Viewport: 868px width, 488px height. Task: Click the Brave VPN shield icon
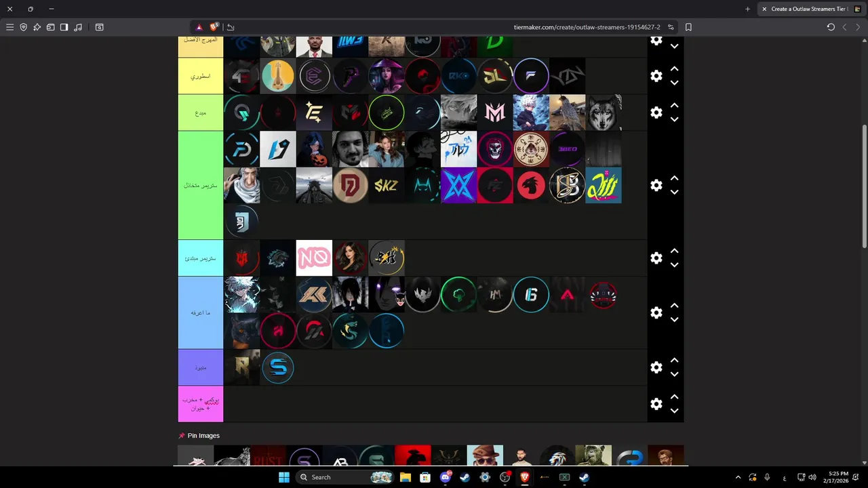click(x=23, y=27)
